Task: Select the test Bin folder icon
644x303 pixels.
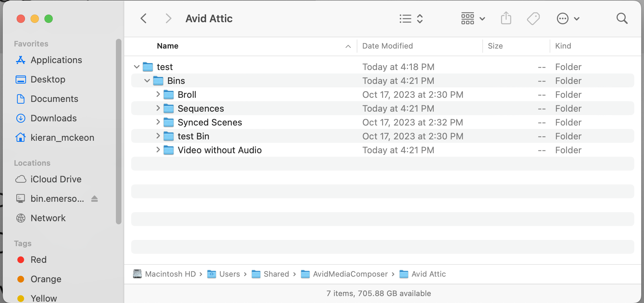Action: coord(169,136)
